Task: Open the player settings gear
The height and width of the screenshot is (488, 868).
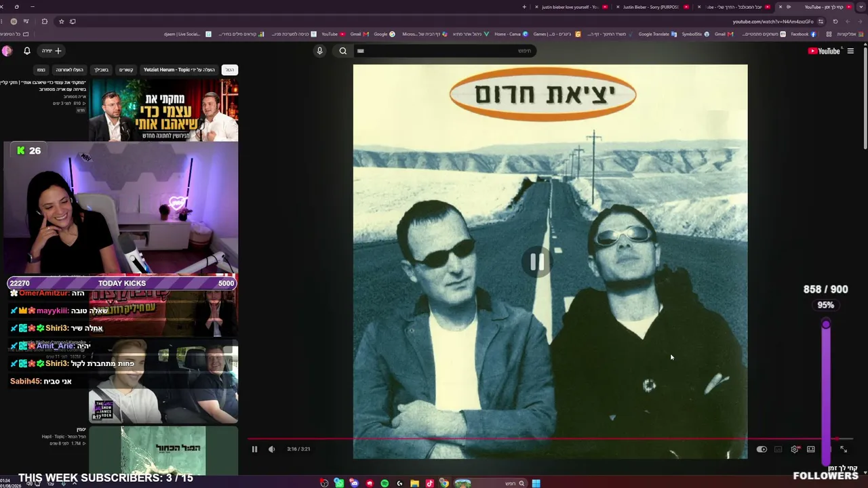Action: (795, 449)
